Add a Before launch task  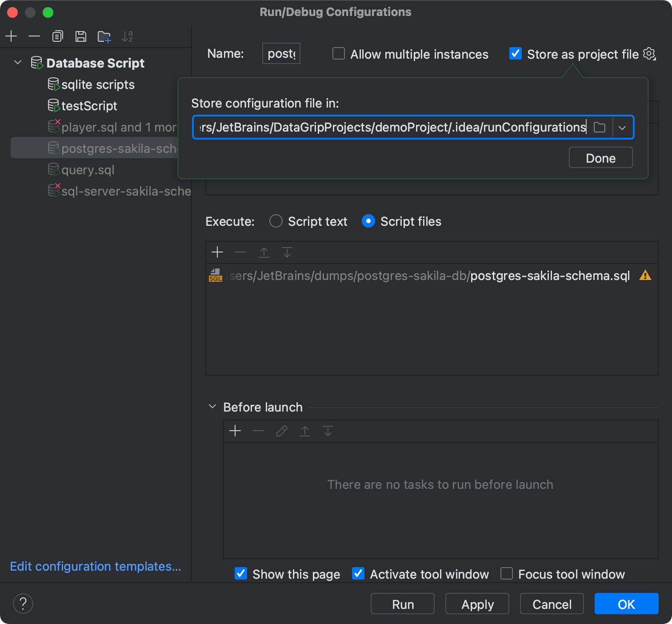click(x=235, y=431)
